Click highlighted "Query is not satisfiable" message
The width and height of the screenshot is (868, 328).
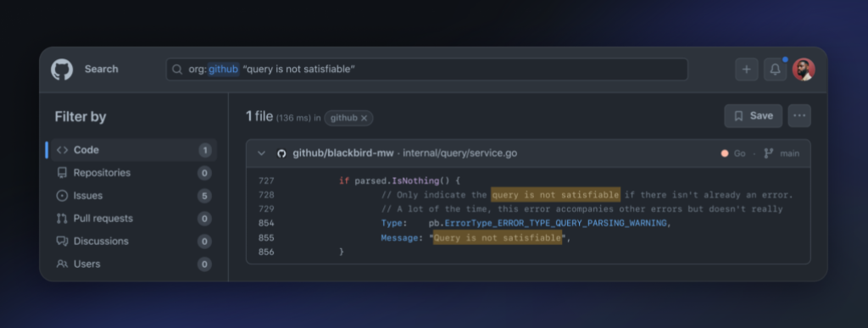497,238
